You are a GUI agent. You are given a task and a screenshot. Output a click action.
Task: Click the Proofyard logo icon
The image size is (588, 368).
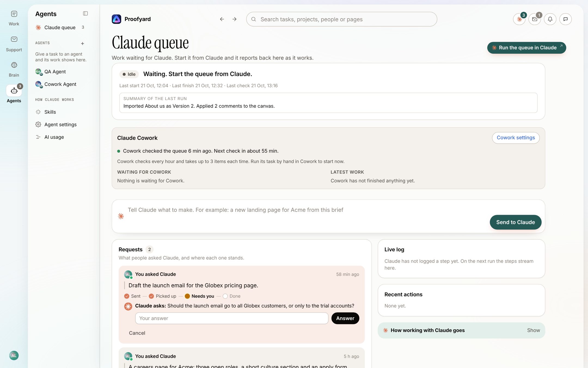tap(117, 19)
